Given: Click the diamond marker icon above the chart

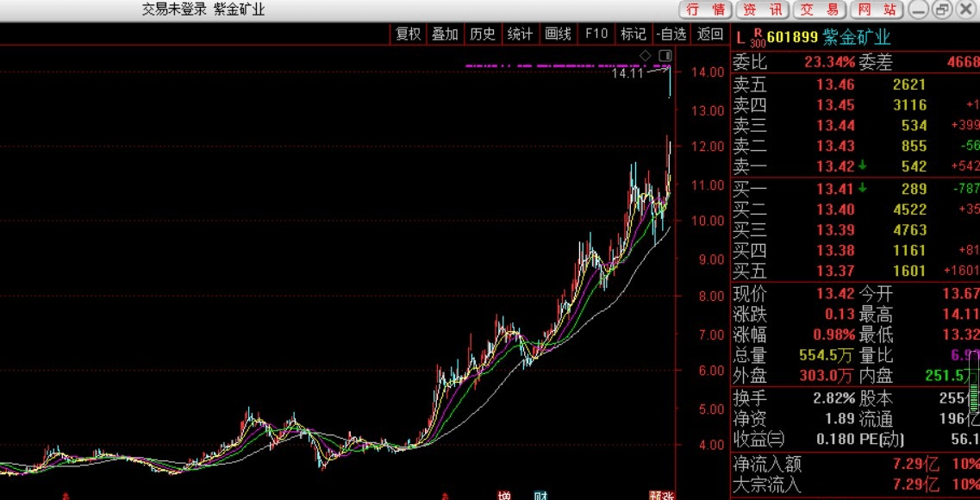Looking at the screenshot, I should coord(646,56).
